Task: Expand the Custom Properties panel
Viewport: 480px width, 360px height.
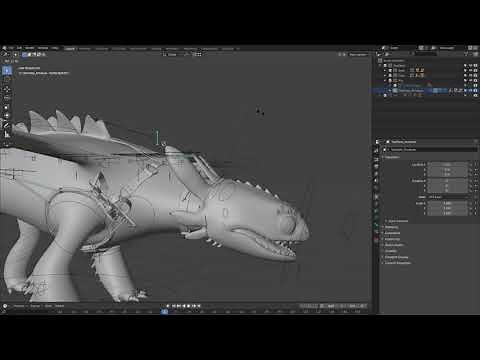Action: click(398, 263)
